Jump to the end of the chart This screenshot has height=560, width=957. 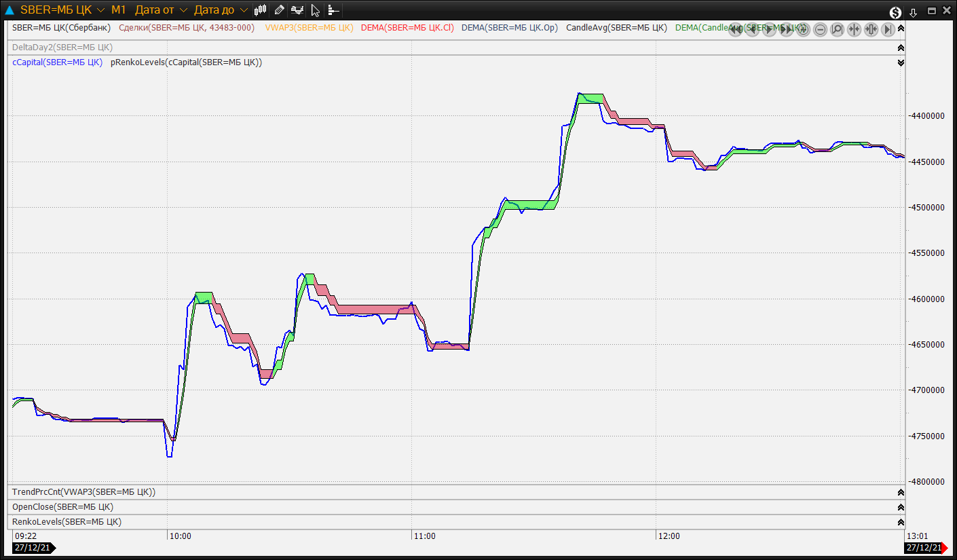(x=888, y=29)
